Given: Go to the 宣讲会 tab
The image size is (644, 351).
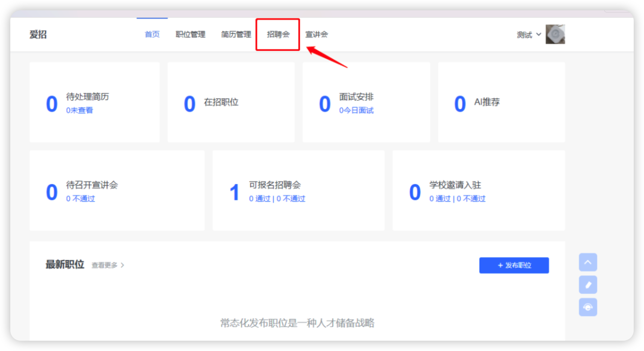Looking at the screenshot, I should click(316, 35).
